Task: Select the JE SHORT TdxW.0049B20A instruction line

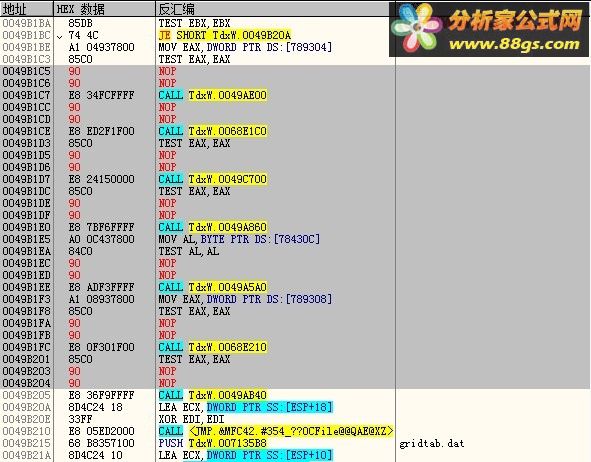Action: click(225, 35)
